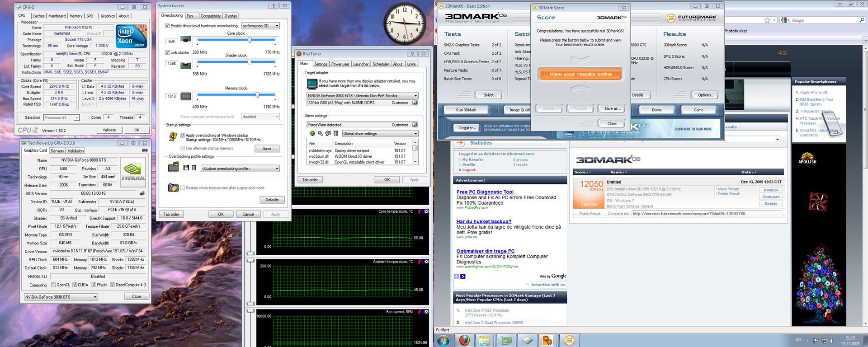Adjust the Memory clock slider handle

tap(257, 95)
